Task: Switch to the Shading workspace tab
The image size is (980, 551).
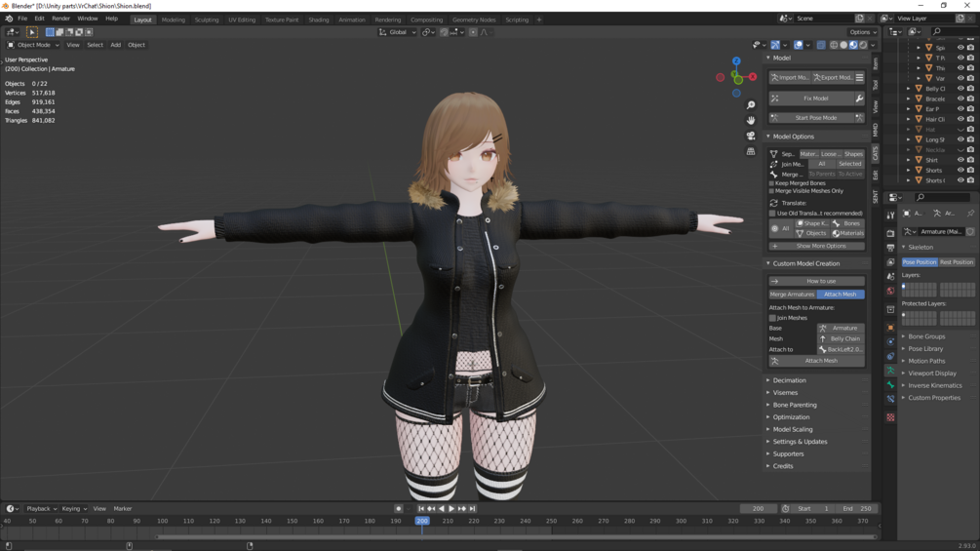Action: pos(318,20)
